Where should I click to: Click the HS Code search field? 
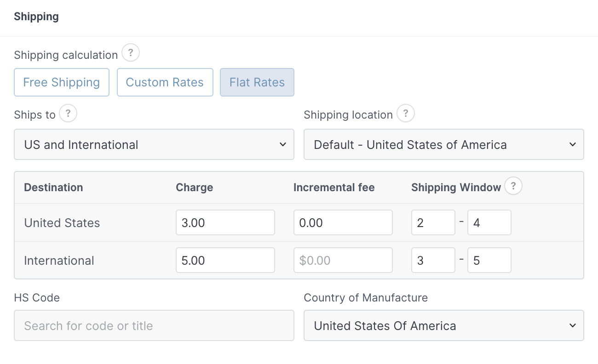[154, 325]
